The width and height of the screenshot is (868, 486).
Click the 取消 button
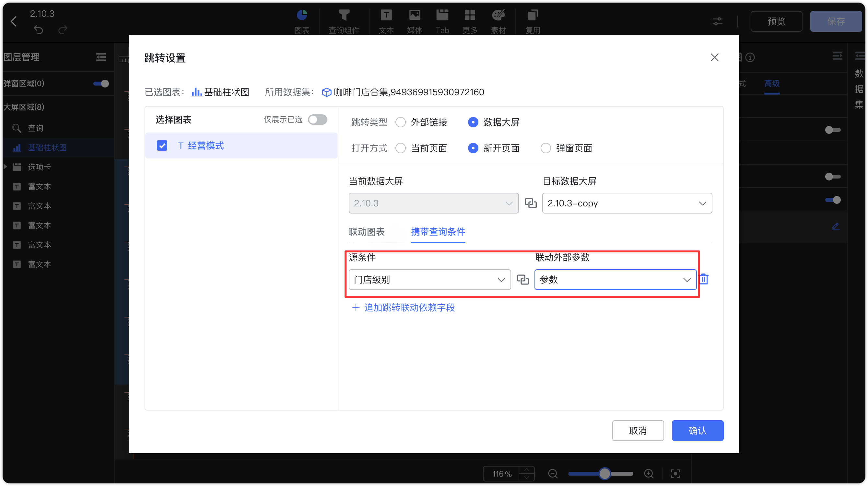tap(638, 430)
